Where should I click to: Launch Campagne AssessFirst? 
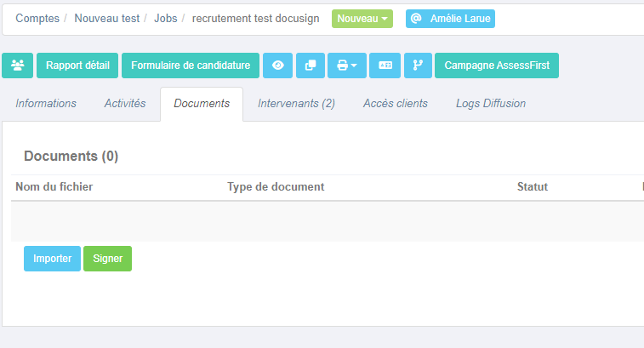497,66
